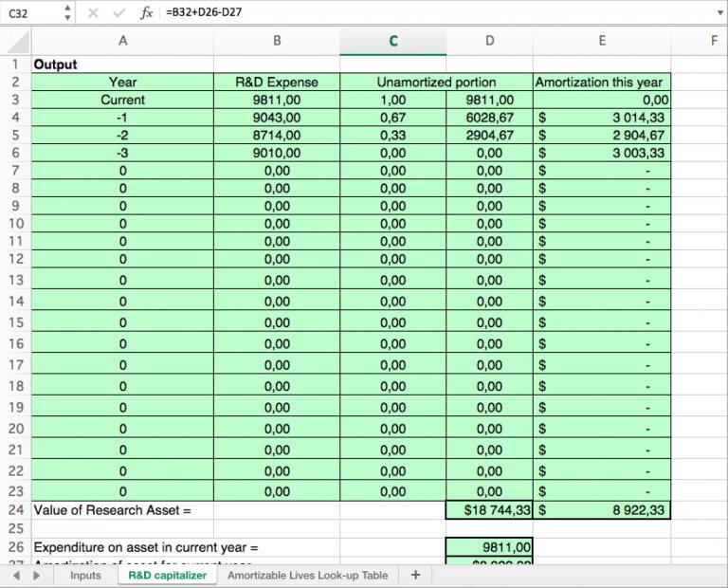Open the insert function fx button
Screen dimensions: 728x588
tap(146, 13)
